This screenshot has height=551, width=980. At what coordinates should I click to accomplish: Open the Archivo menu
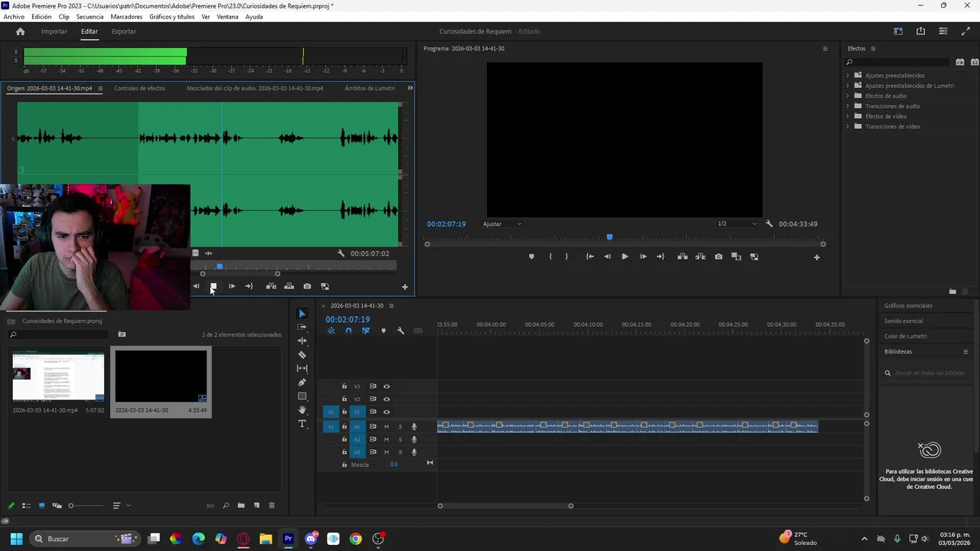click(x=14, y=17)
